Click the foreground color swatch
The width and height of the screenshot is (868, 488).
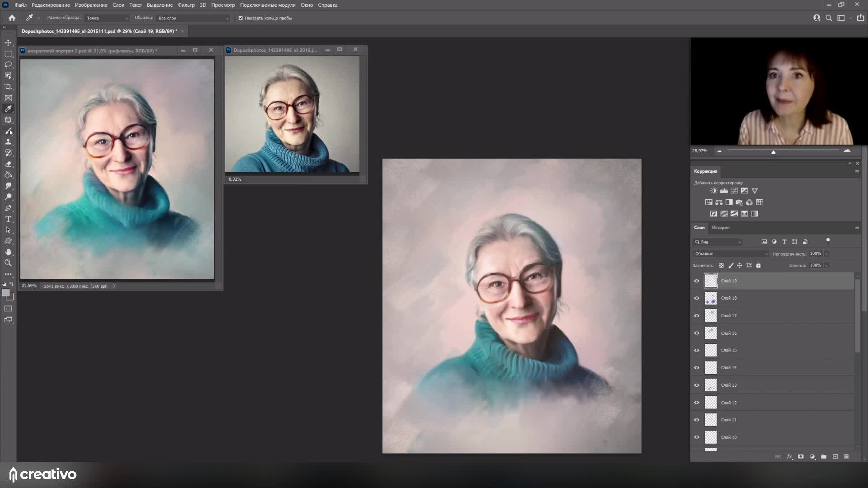click(5, 293)
